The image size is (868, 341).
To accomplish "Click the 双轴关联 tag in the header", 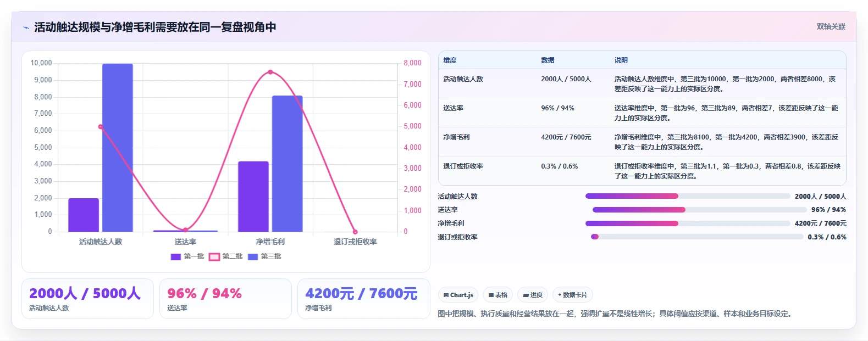I will coord(831,26).
